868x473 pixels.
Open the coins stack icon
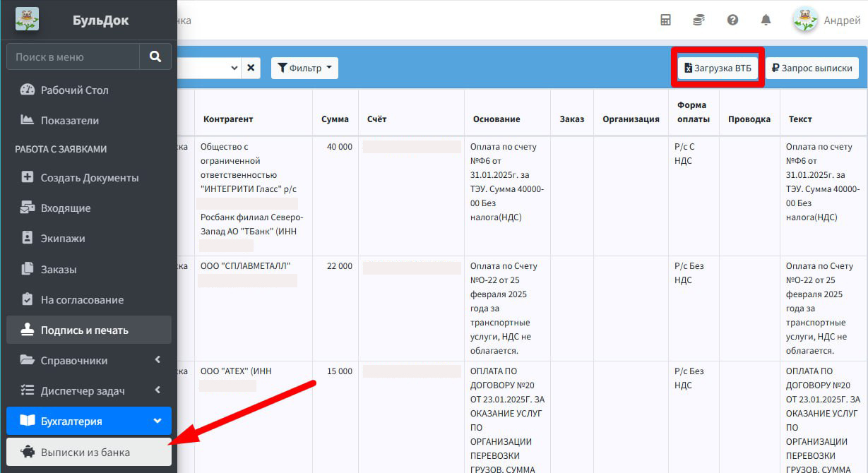[x=698, y=20]
